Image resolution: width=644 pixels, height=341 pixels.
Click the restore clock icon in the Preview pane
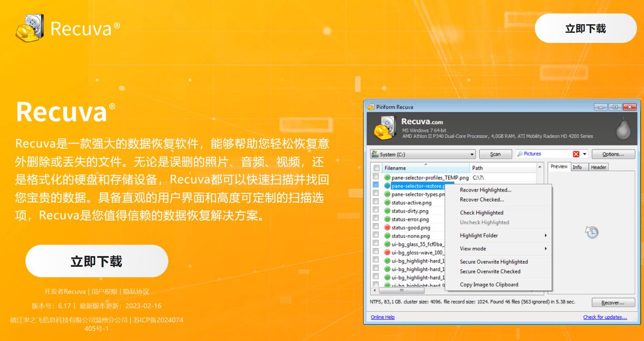(591, 232)
